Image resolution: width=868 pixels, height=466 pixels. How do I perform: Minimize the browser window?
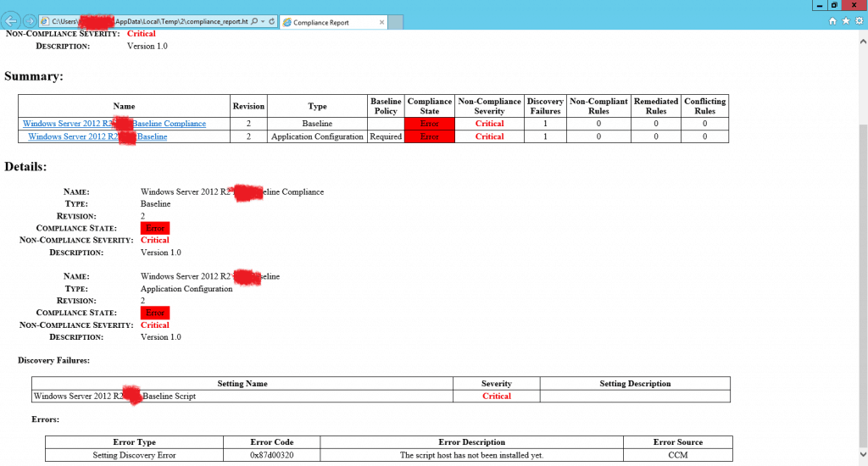820,5
